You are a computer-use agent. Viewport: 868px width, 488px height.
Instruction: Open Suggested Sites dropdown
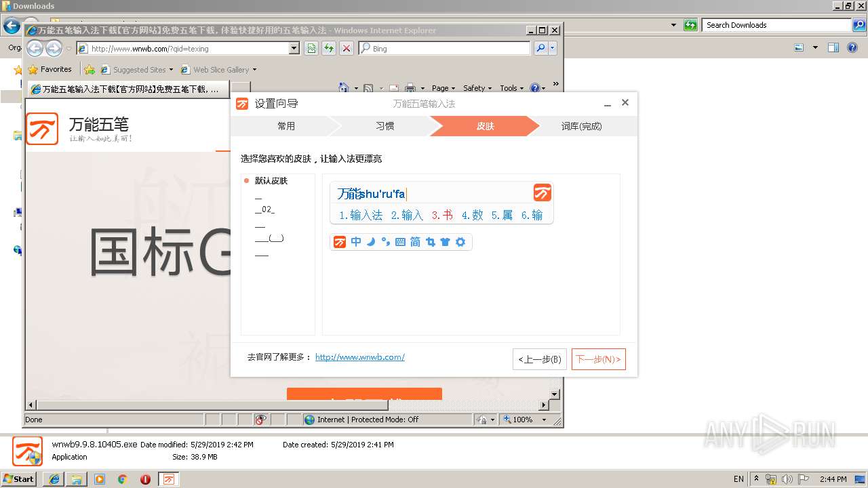137,70
